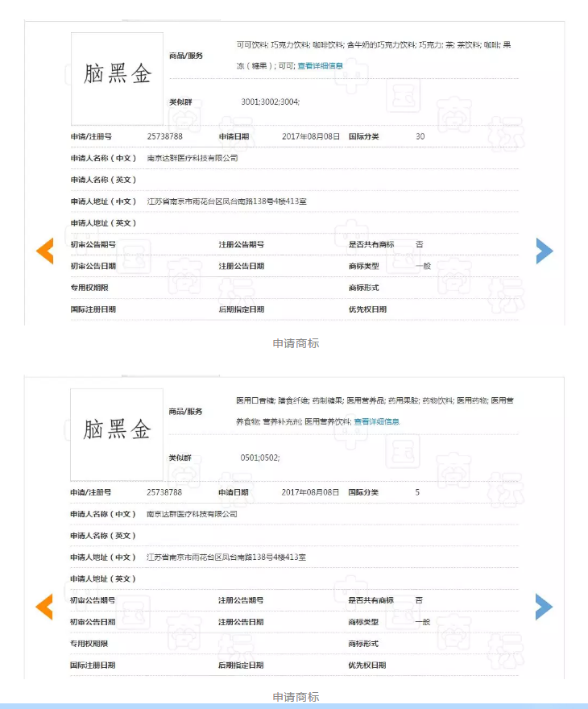
Task: Click the 注册公告日期 label in class 30 record
Action: (x=242, y=266)
